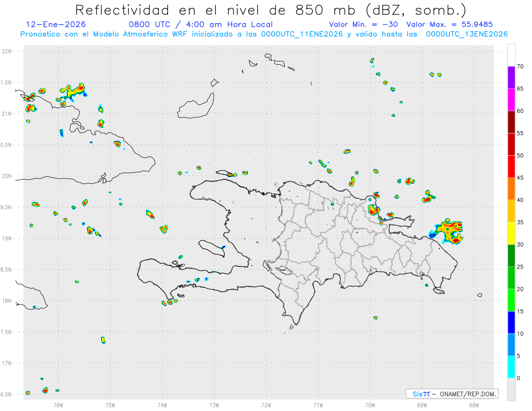This screenshot has width=532, height=411.
Task: Click the 18N latitude label
Action: coord(7,301)
